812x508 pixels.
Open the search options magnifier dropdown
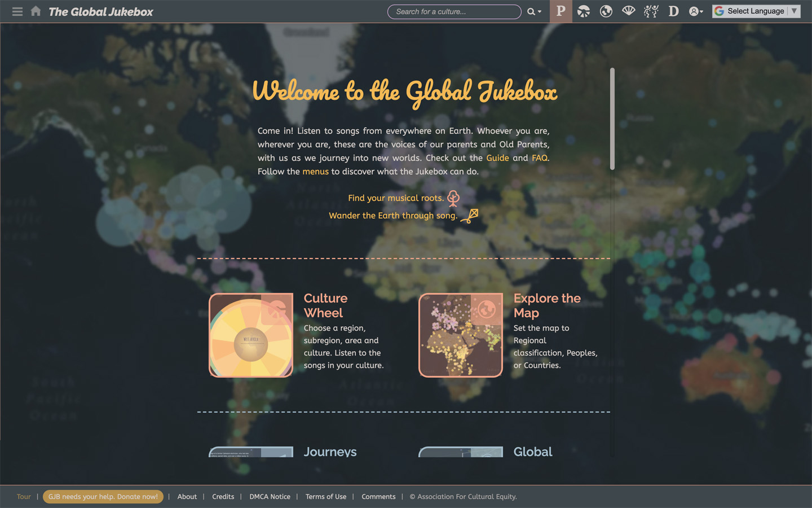point(534,11)
